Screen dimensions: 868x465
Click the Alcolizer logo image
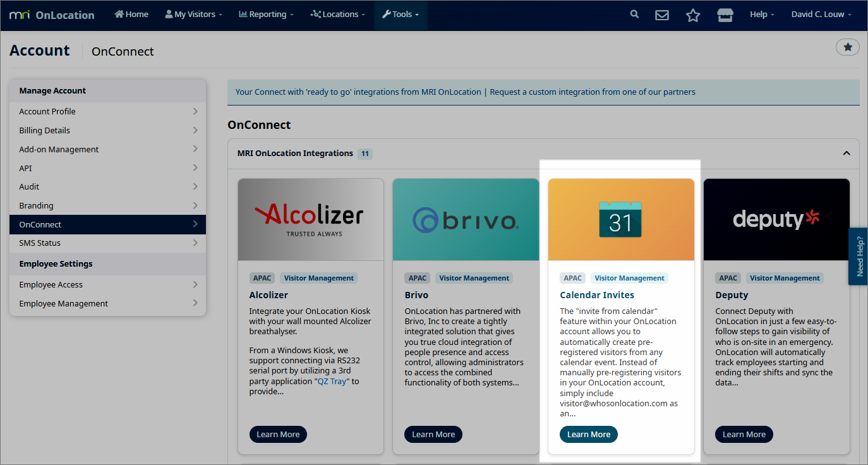(310, 219)
